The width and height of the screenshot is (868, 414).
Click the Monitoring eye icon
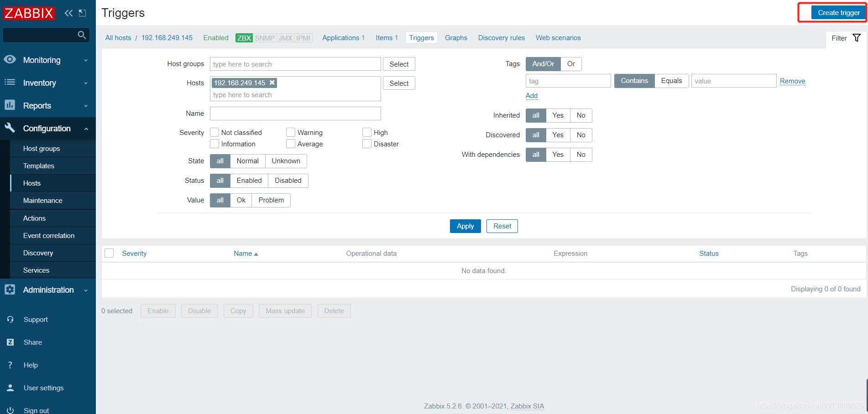[x=10, y=60]
